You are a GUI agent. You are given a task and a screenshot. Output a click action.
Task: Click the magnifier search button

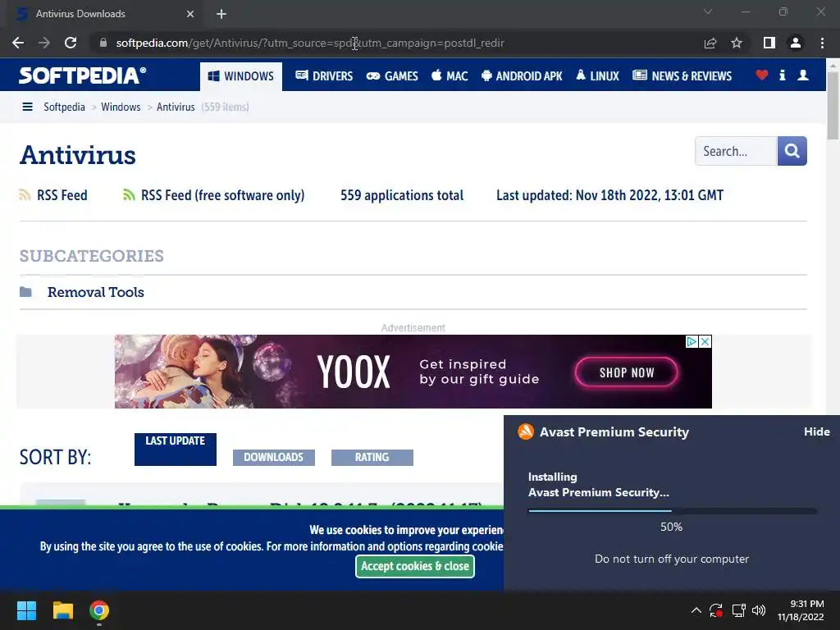click(x=792, y=151)
